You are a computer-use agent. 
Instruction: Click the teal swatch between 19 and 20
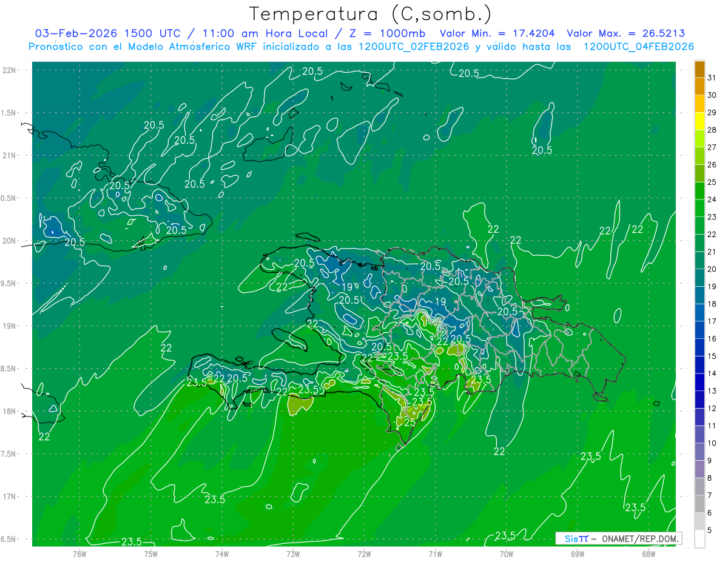click(x=699, y=278)
